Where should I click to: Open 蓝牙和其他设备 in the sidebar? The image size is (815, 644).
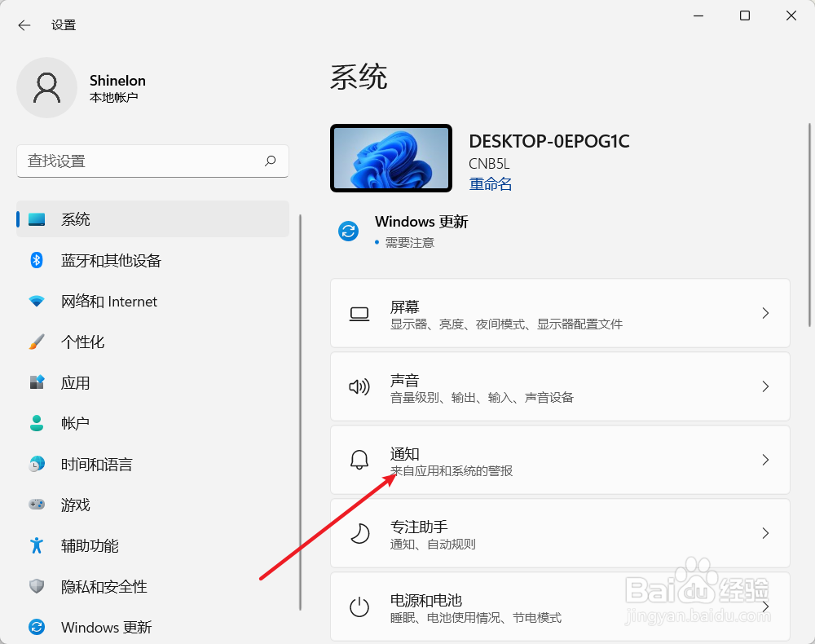153,260
